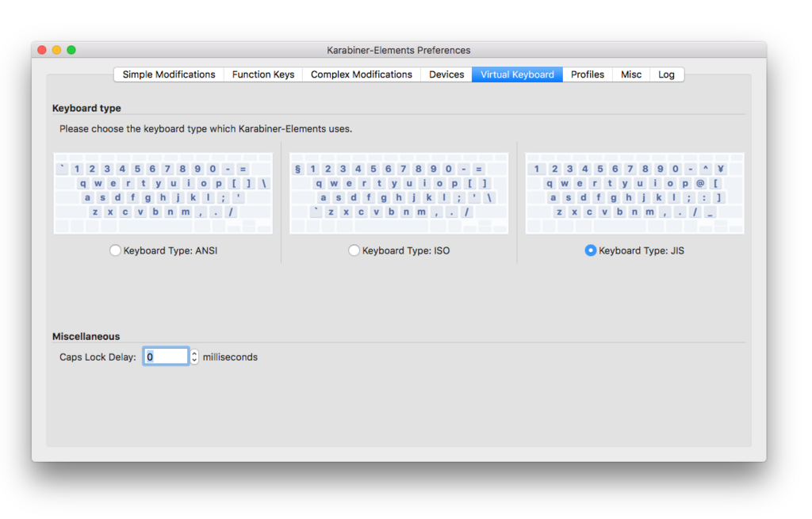The image size is (812, 519).
Task: Choose Keyboard Type: ANSI radio button
Action: [x=115, y=250]
